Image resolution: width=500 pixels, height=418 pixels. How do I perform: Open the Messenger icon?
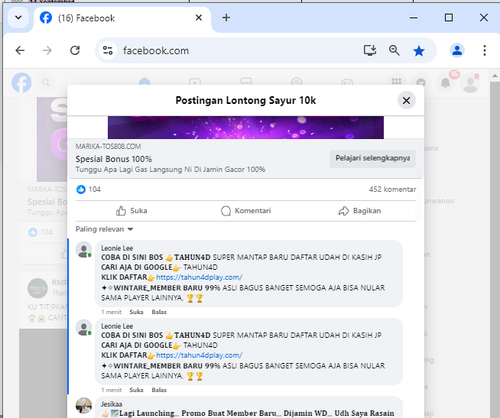coord(421,82)
